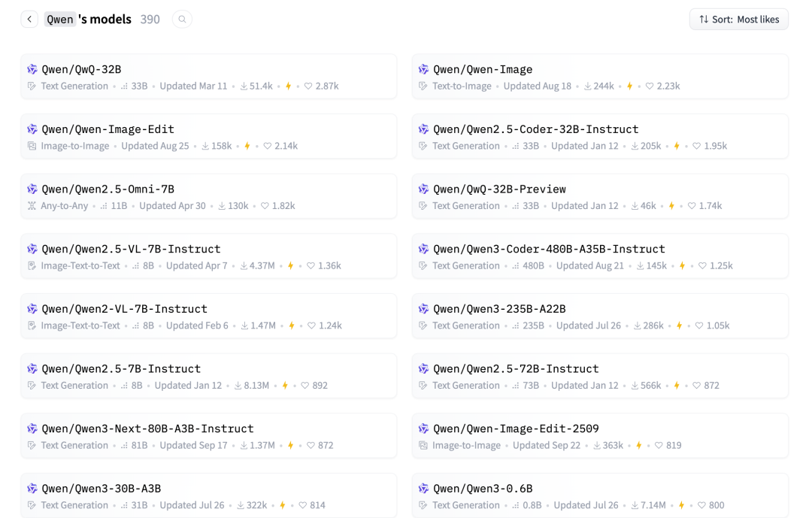Open Qwen/Qwen3-Coder-480B-A35B-Instruct model card
Screen dimensions: 812x518
[x=600, y=256]
